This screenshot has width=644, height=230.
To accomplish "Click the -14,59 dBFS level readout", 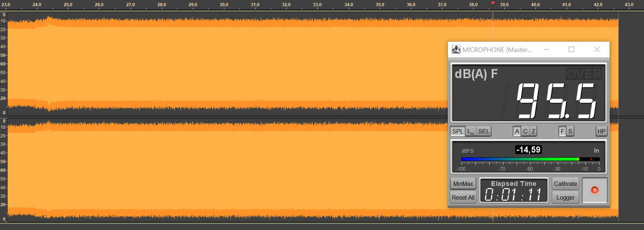I will 528,150.
